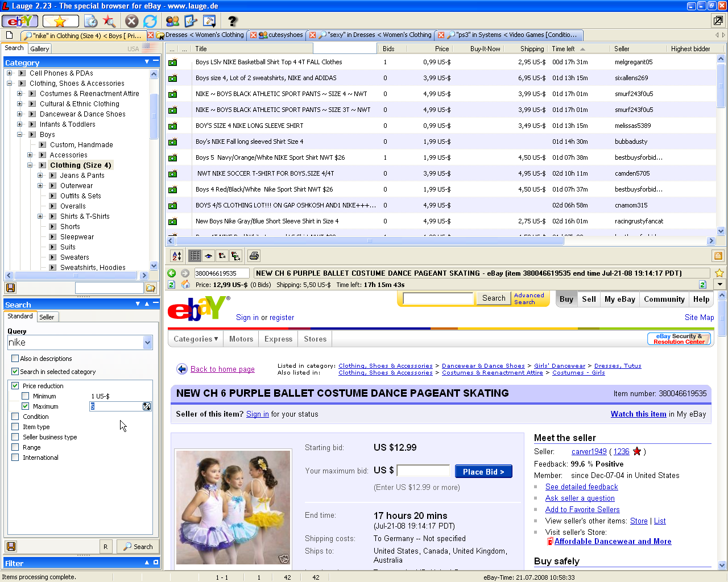
Task: Enable the International checkbox
Action: click(x=15, y=458)
